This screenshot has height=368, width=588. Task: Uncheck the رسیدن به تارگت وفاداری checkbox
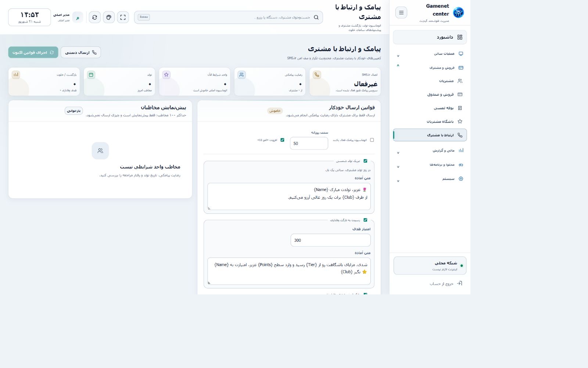(x=365, y=220)
